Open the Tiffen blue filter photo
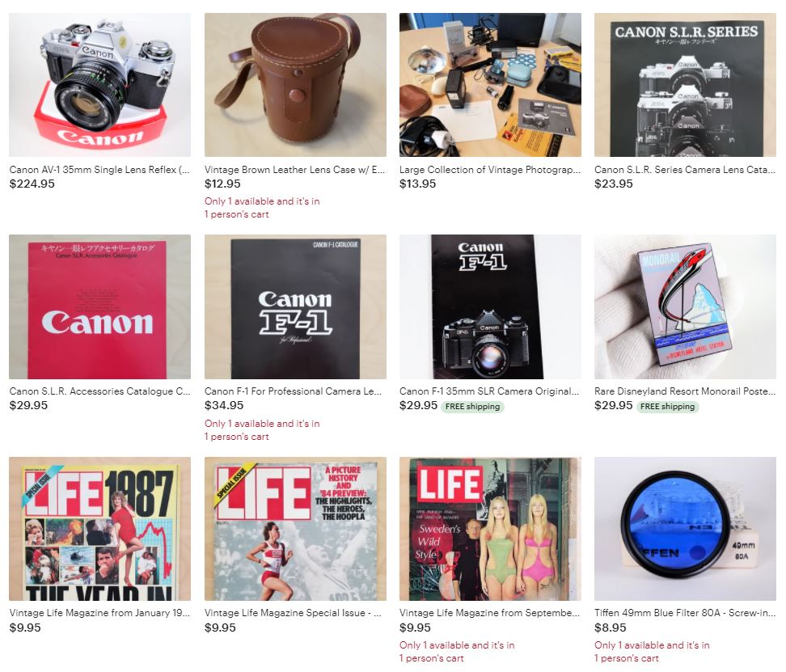This screenshot has height=672, width=786. click(x=685, y=529)
